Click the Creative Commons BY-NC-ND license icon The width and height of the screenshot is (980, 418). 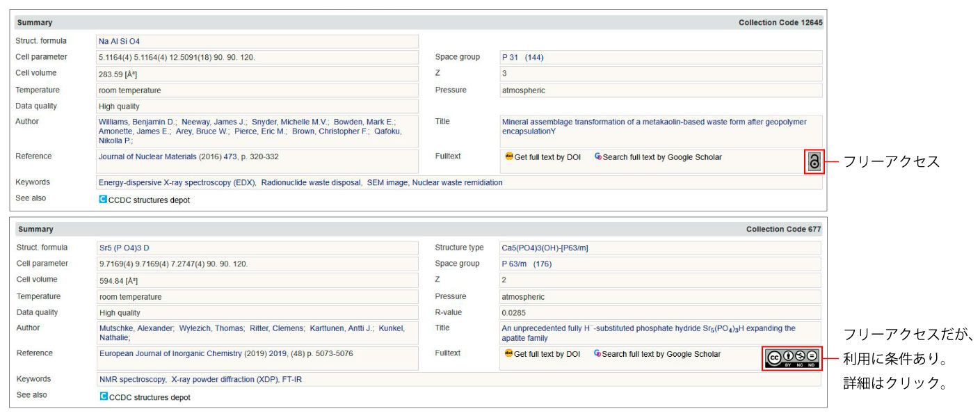[x=792, y=357]
